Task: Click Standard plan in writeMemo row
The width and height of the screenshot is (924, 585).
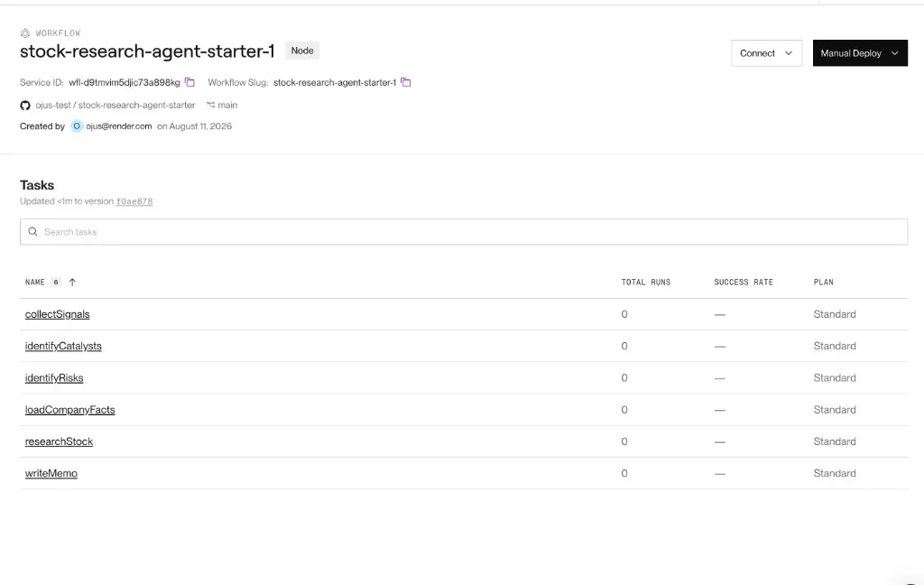Action: tap(835, 474)
